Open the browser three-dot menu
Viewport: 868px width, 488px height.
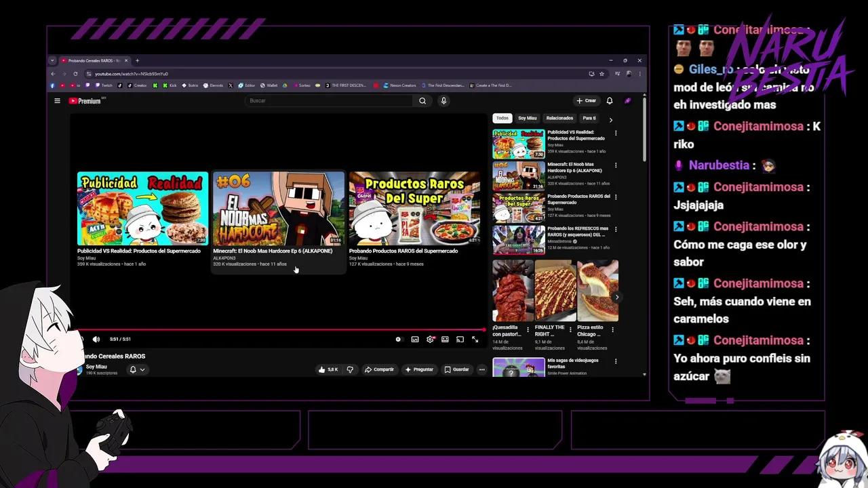pyautogui.click(x=639, y=74)
